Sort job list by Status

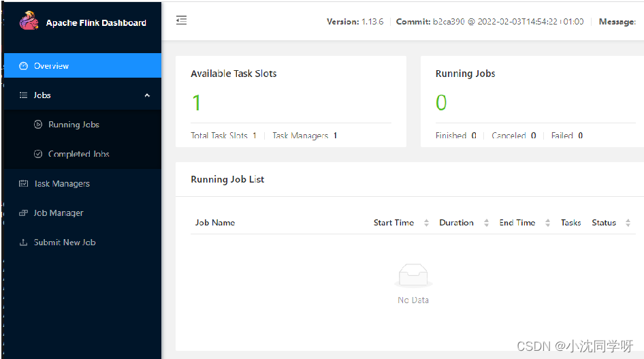(628, 223)
